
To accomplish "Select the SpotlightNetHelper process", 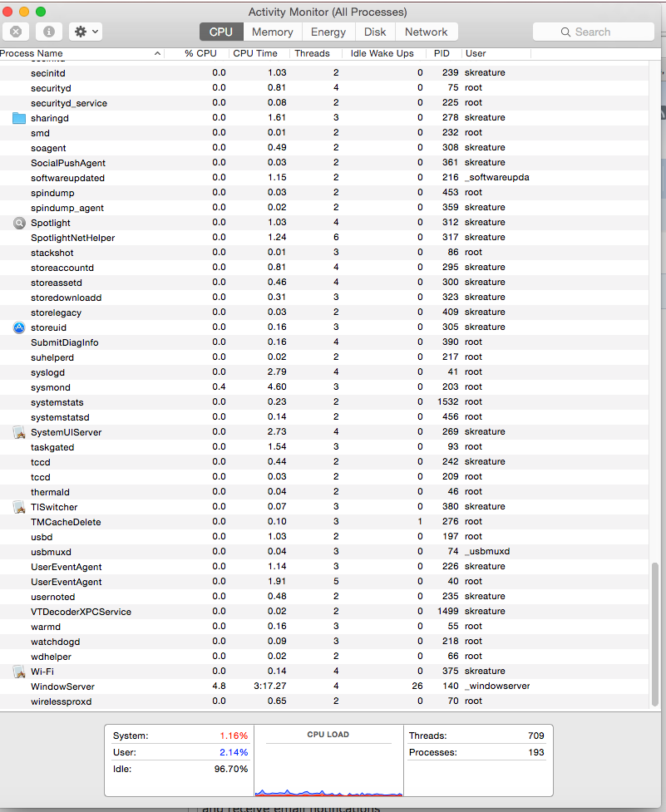I will click(324, 238).
